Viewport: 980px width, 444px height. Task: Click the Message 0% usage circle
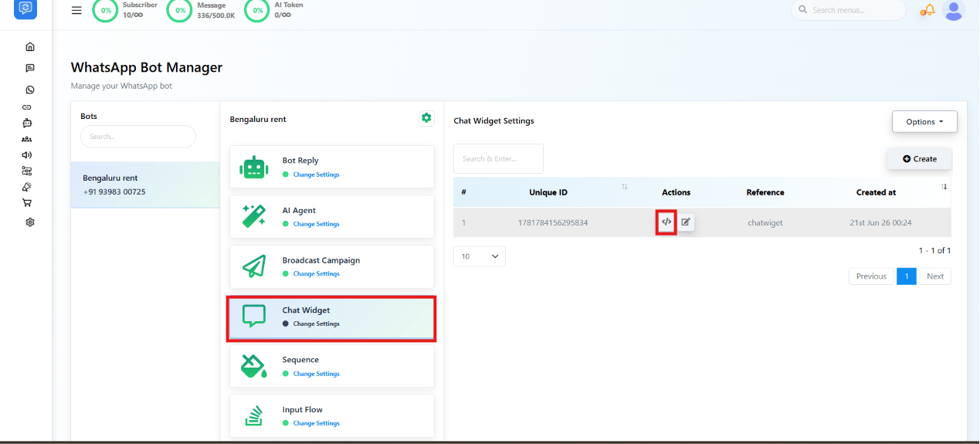[x=180, y=10]
